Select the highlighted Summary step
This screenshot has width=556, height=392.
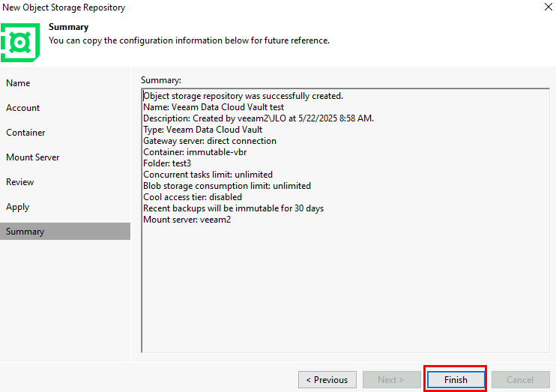click(65, 232)
